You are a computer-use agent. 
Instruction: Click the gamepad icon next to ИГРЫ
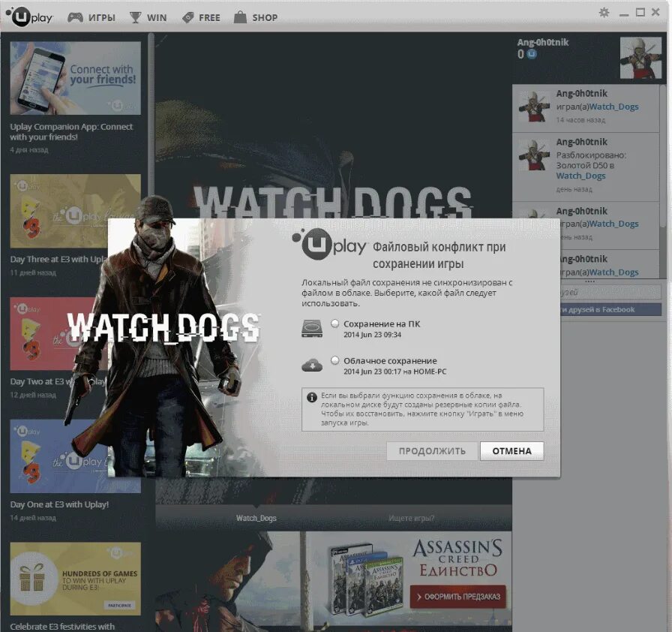[76, 17]
